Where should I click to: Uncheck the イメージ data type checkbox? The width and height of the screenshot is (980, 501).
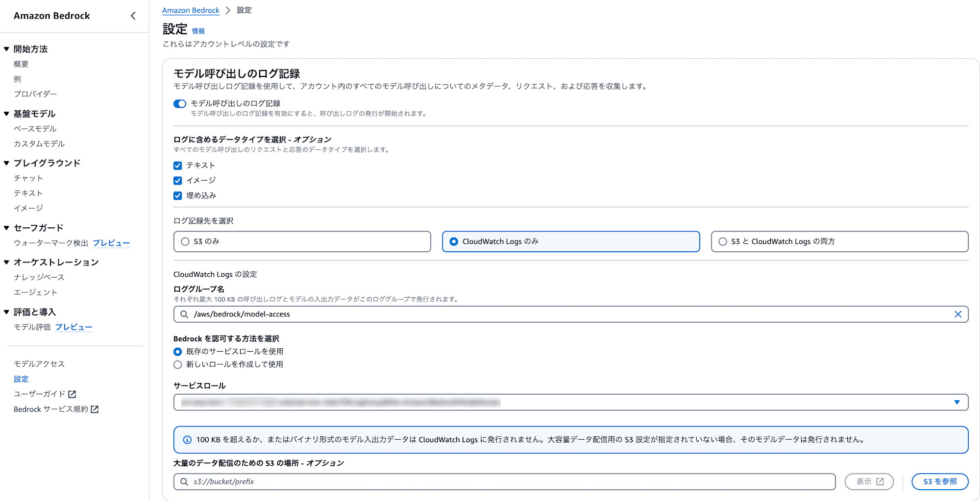(x=178, y=181)
